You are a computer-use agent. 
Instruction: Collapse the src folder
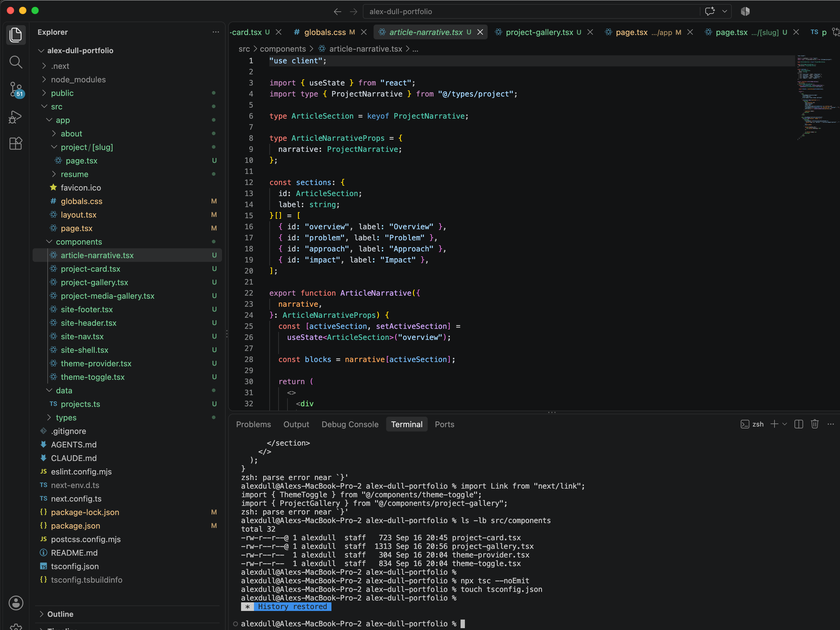[45, 106]
